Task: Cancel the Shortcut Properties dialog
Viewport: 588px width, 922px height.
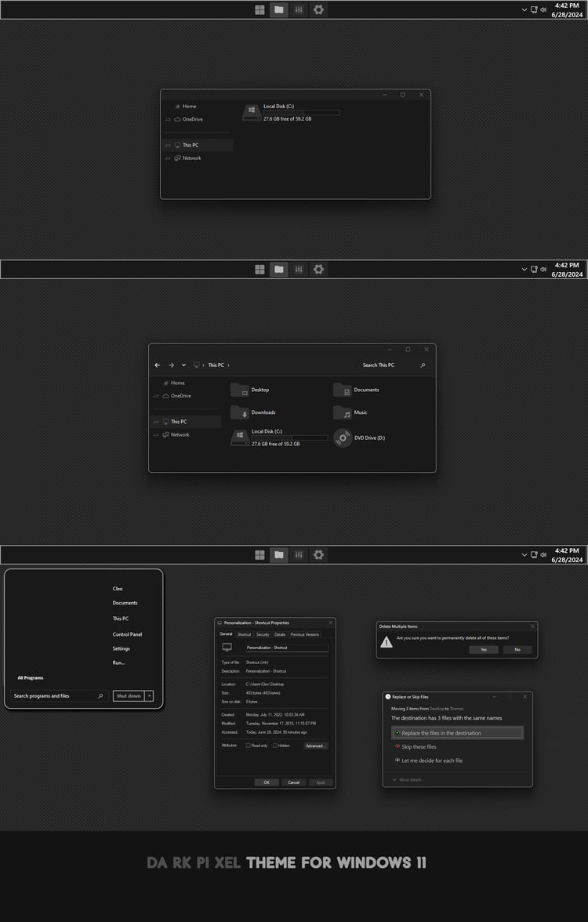Action: click(x=293, y=782)
